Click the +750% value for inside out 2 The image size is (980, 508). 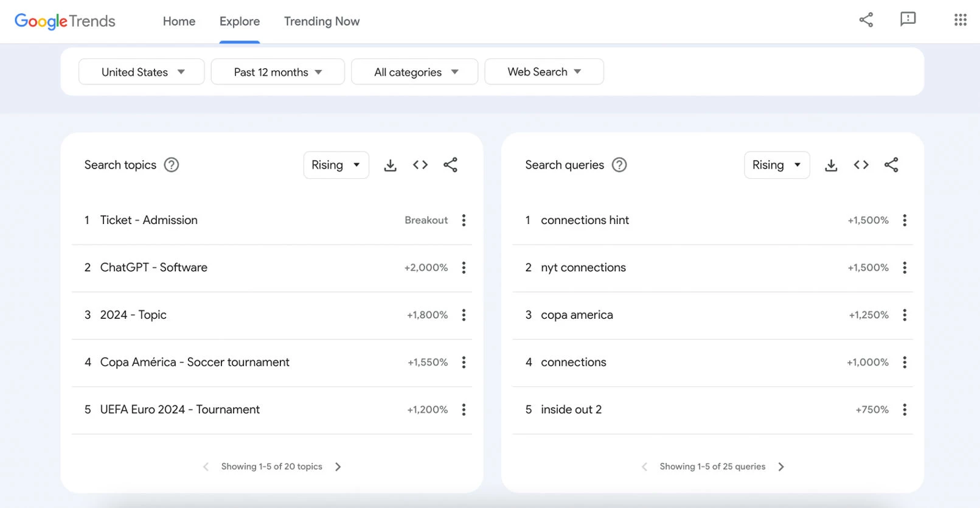click(x=872, y=410)
